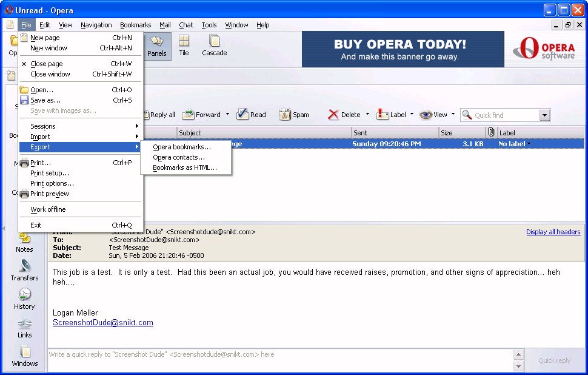588x375 pixels.
Task: Open the Links panel in sidebar
Action: pyautogui.click(x=24, y=328)
